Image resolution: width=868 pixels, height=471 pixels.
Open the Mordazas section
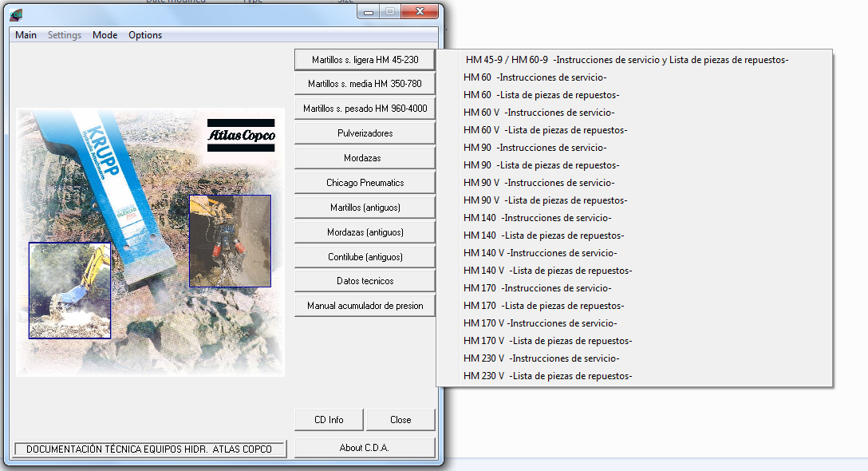365,158
